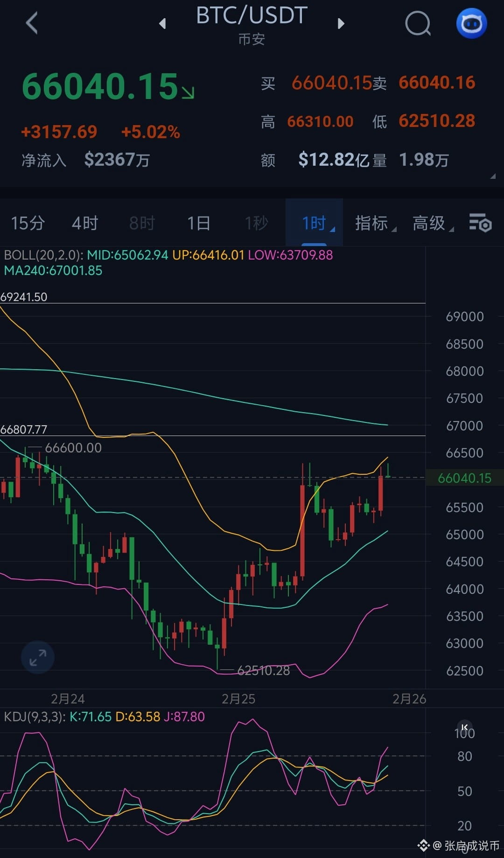
Task: Tap the MID:65062.94 value
Action: pyautogui.click(x=127, y=255)
